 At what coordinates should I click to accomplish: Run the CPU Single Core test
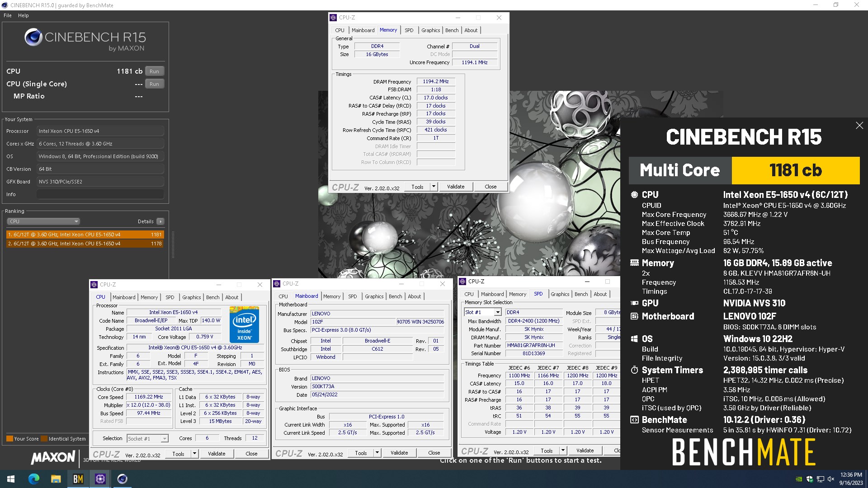tap(154, 84)
